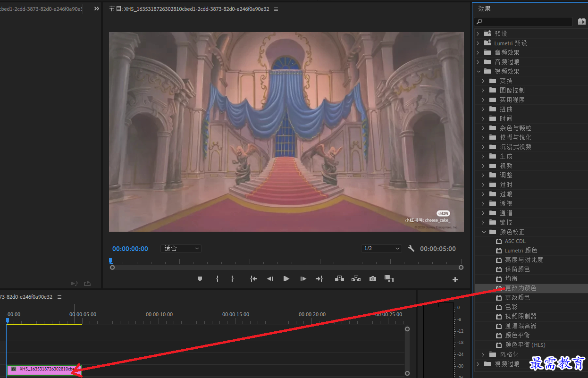The height and width of the screenshot is (378, 588).
Task: Click the program monitor playhead marker
Action: point(111,260)
